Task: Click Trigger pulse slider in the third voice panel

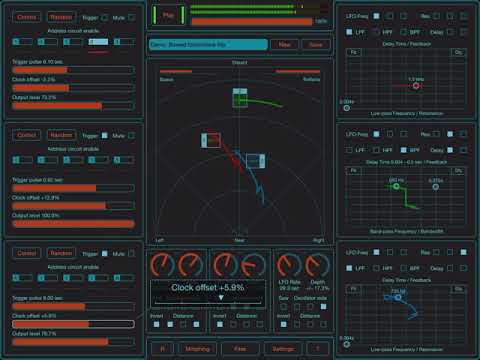Action: 73,306
